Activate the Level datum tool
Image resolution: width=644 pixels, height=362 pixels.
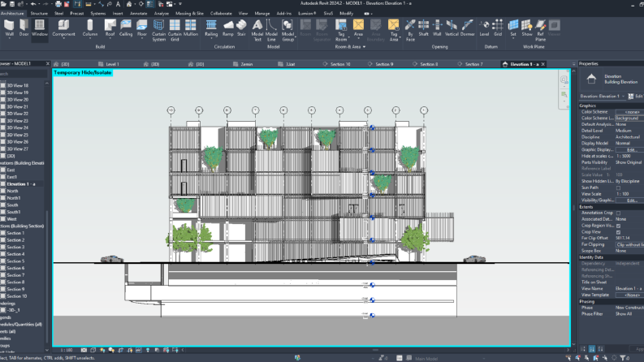(484, 28)
